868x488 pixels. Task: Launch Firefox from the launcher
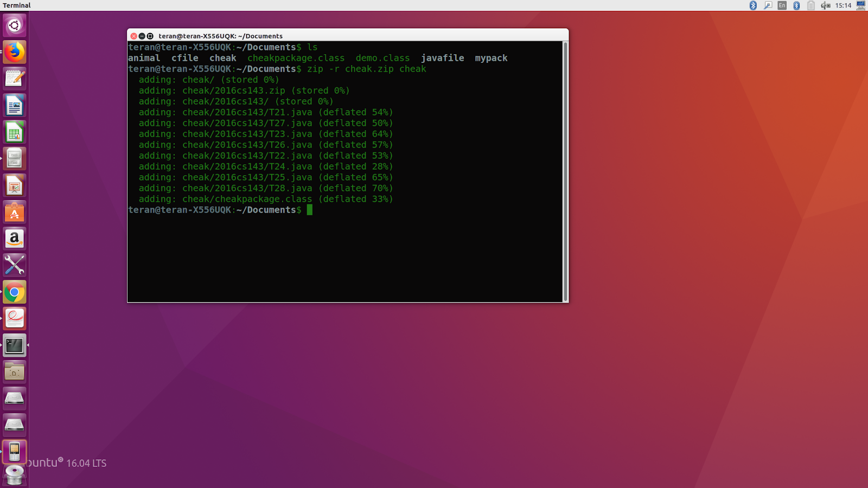(15, 52)
